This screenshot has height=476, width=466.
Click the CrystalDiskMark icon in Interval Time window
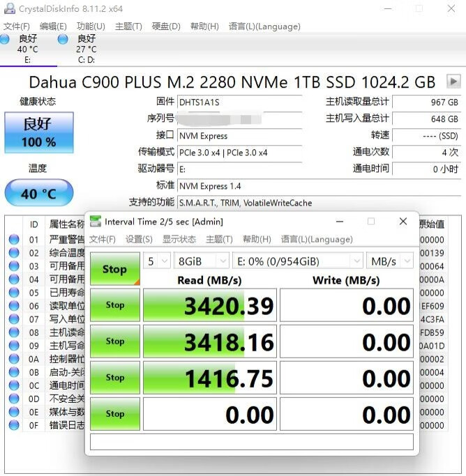[96, 222]
